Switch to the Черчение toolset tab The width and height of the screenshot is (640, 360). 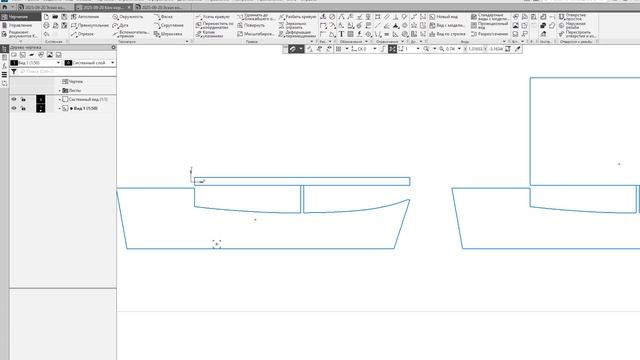tap(21, 17)
